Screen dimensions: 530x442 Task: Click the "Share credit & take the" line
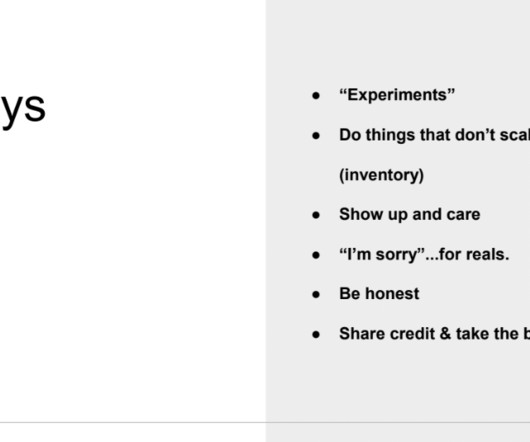click(434, 334)
